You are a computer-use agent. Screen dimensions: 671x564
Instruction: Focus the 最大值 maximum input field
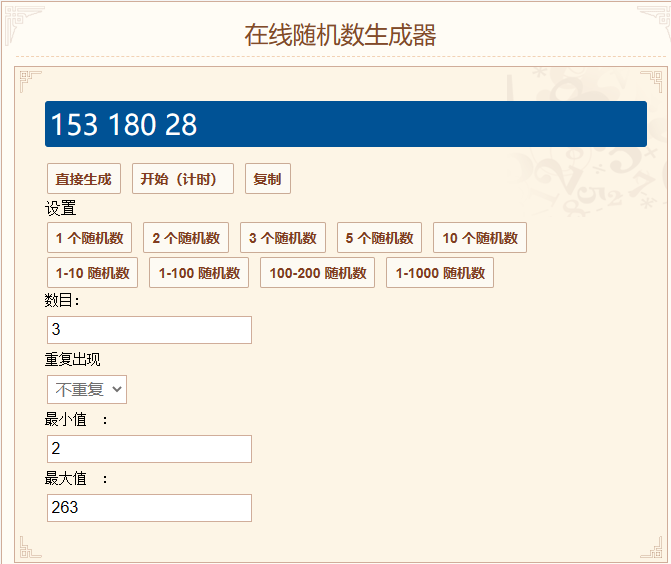[x=149, y=508]
